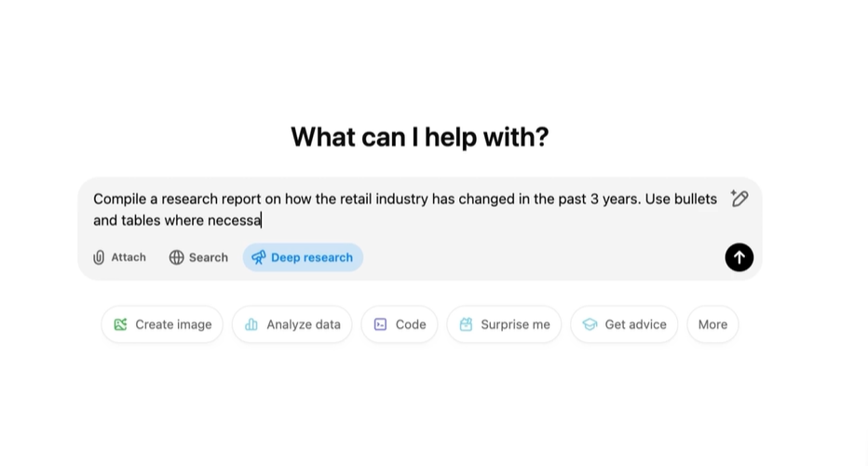Click the paperclip icon beside Attach
Screen dimensions: 868x466
(x=99, y=257)
